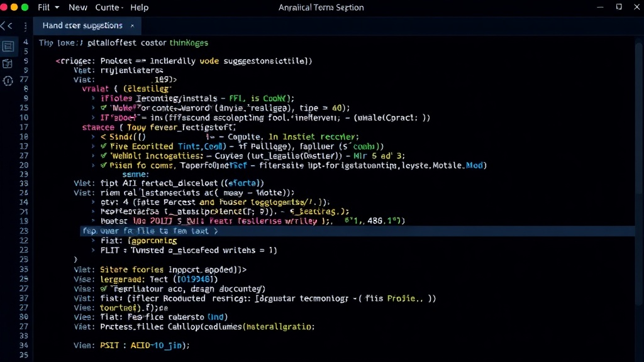Click the green traffic light button

(x=25, y=7)
